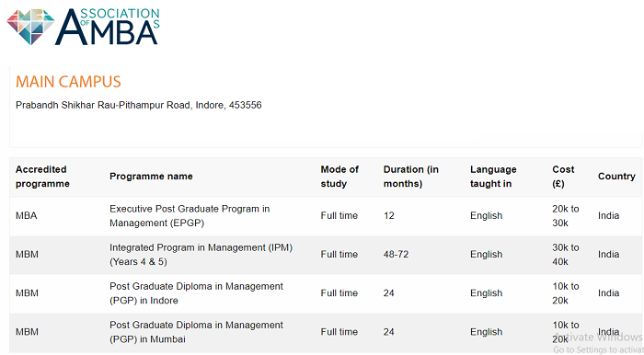Screen dimensions: 644x355
Task: Select Post Graduate Diploma (PGP) in Indore
Action: click(326, 293)
